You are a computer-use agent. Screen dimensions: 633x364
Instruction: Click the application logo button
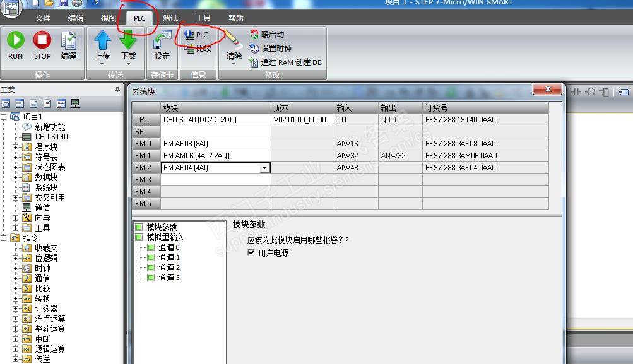11,8
